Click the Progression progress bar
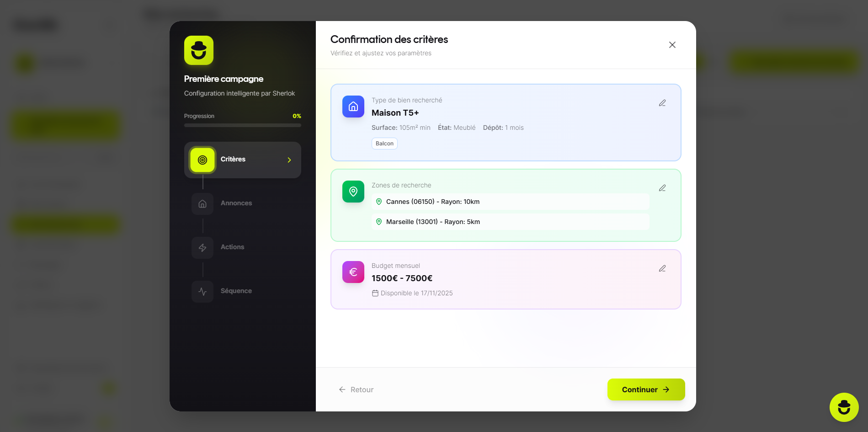 (242, 125)
